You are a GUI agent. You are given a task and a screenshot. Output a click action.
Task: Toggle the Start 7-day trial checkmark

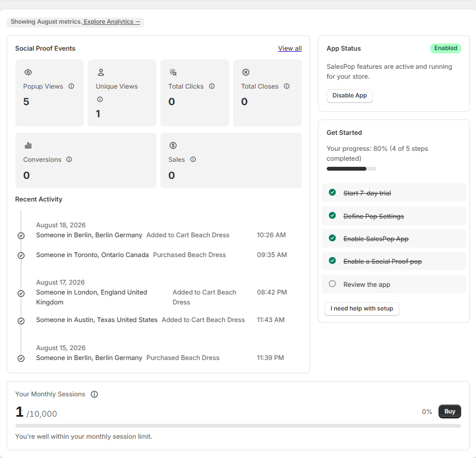click(332, 192)
